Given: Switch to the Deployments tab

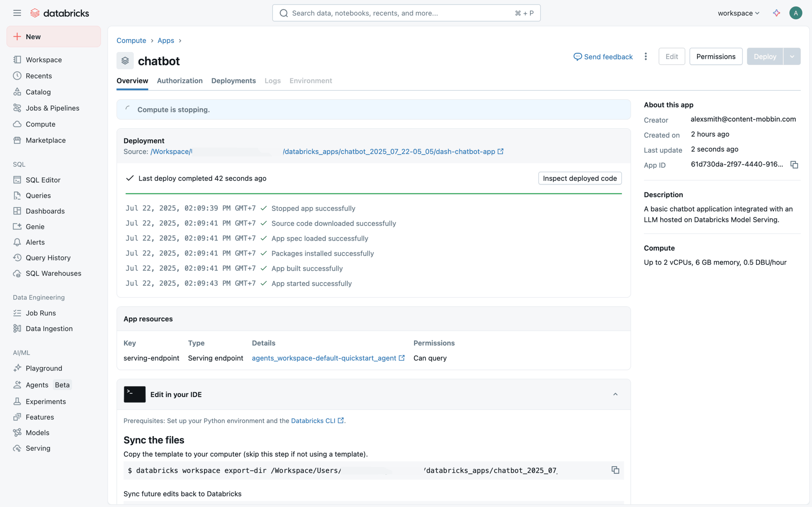Looking at the screenshot, I should 233,81.
